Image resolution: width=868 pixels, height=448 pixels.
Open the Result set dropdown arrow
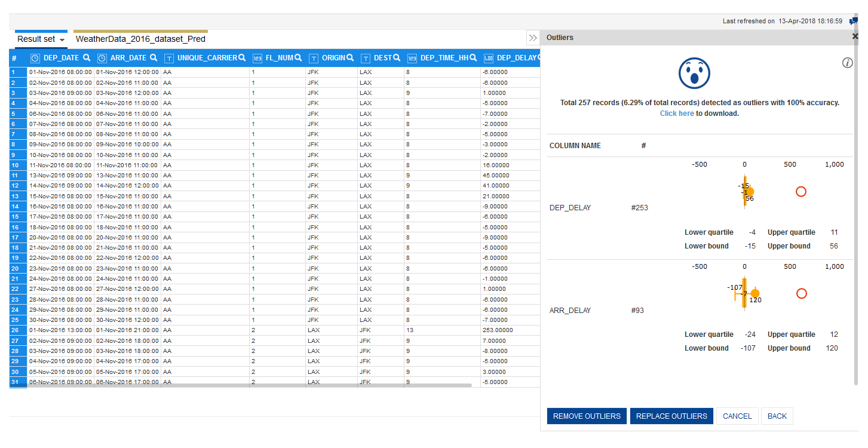pyautogui.click(x=62, y=40)
